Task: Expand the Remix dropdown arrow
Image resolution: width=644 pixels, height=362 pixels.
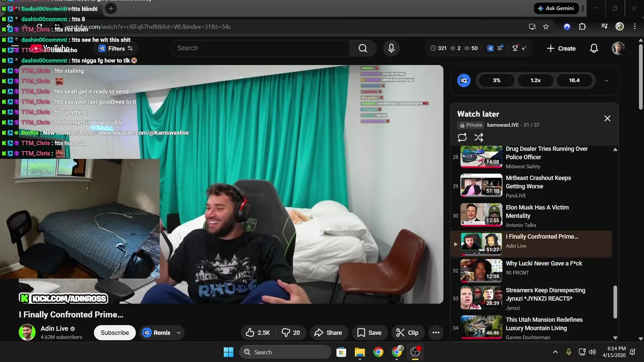Action: [x=179, y=333]
